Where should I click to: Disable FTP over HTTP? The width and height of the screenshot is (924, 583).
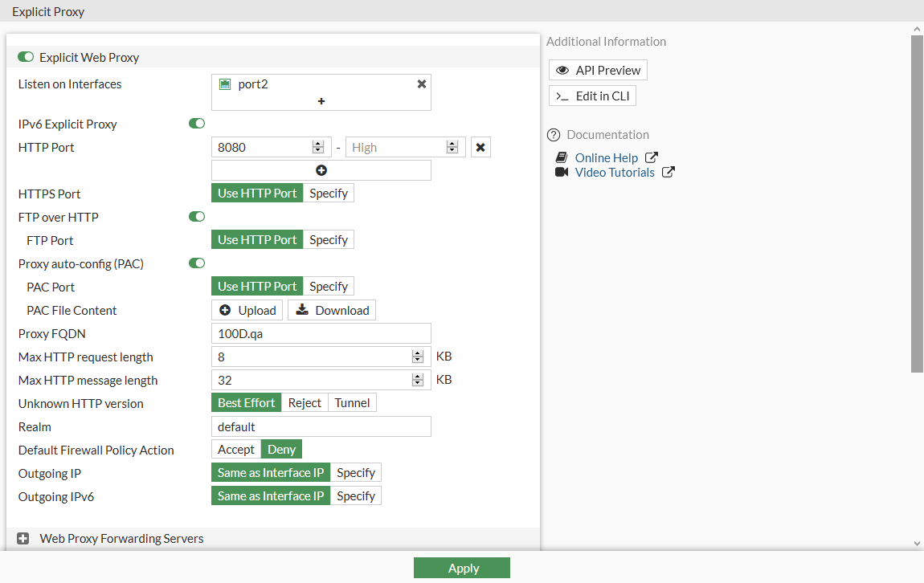pos(197,216)
